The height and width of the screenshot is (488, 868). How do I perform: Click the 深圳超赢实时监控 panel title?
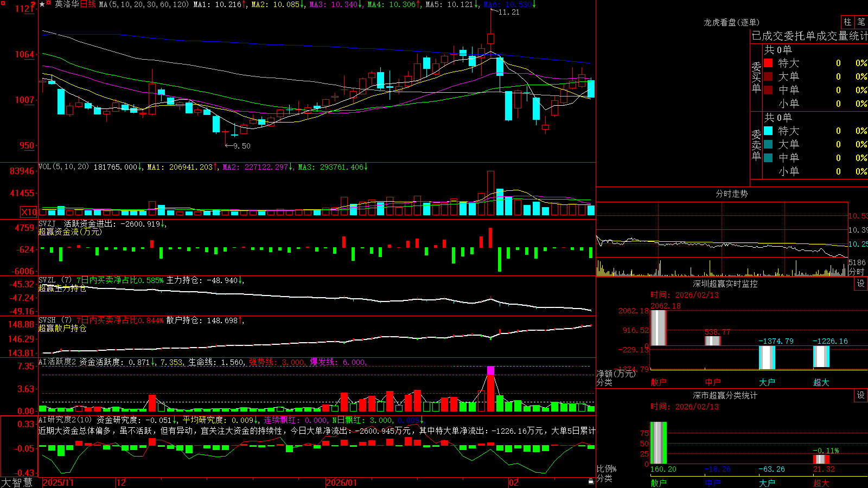tap(725, 284)
